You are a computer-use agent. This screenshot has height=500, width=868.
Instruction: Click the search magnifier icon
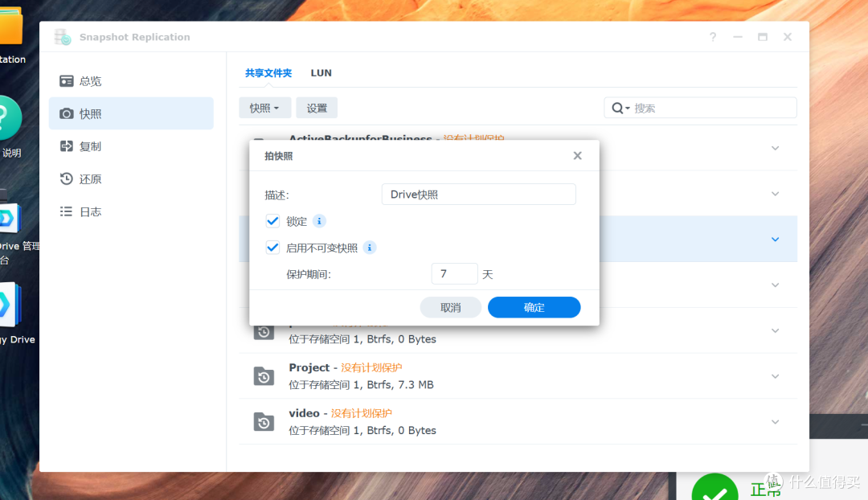617,108
